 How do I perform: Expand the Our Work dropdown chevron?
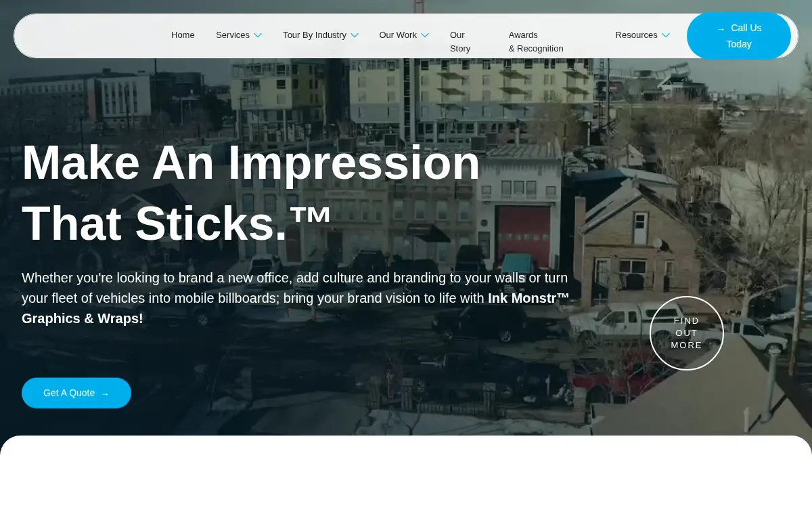point(425,35)
